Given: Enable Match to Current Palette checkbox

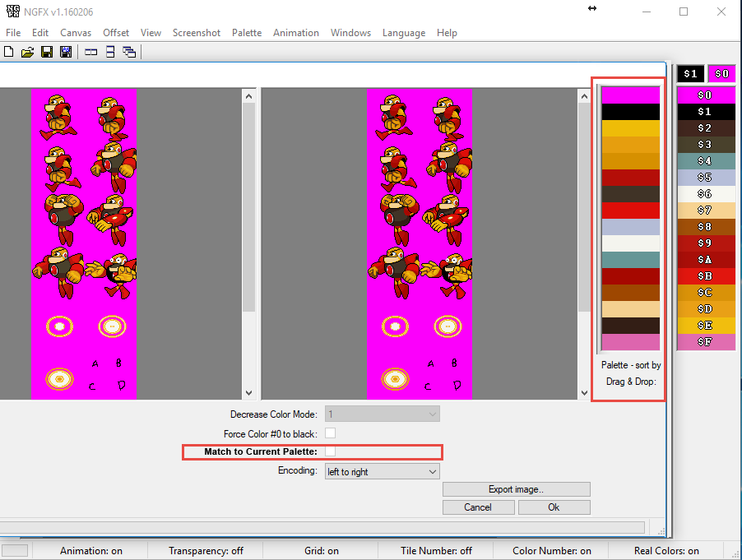Looking at the screenshot, I should (331, 451).
